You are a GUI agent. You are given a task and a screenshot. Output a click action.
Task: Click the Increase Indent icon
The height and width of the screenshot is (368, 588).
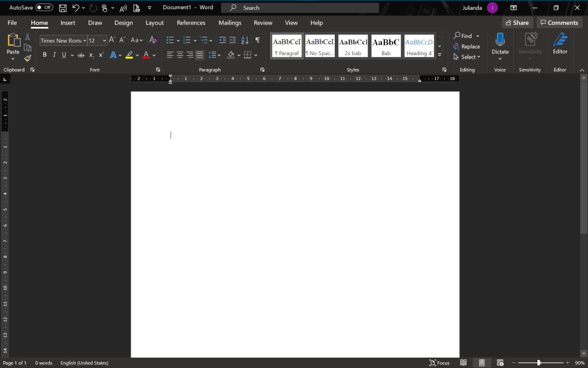point(232,40)
